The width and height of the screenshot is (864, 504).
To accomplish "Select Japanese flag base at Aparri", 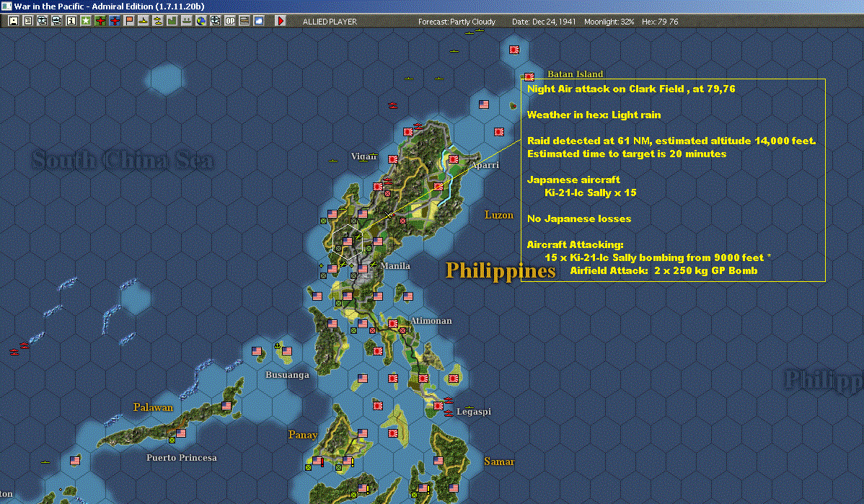I will 454,159.
